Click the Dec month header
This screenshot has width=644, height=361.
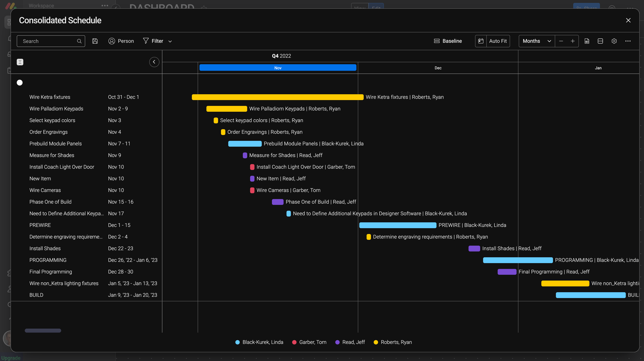tap(438, 68)
